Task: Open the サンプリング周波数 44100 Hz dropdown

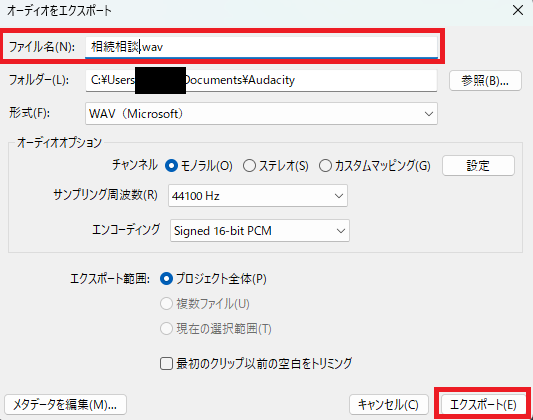Action: click(258, 196)
